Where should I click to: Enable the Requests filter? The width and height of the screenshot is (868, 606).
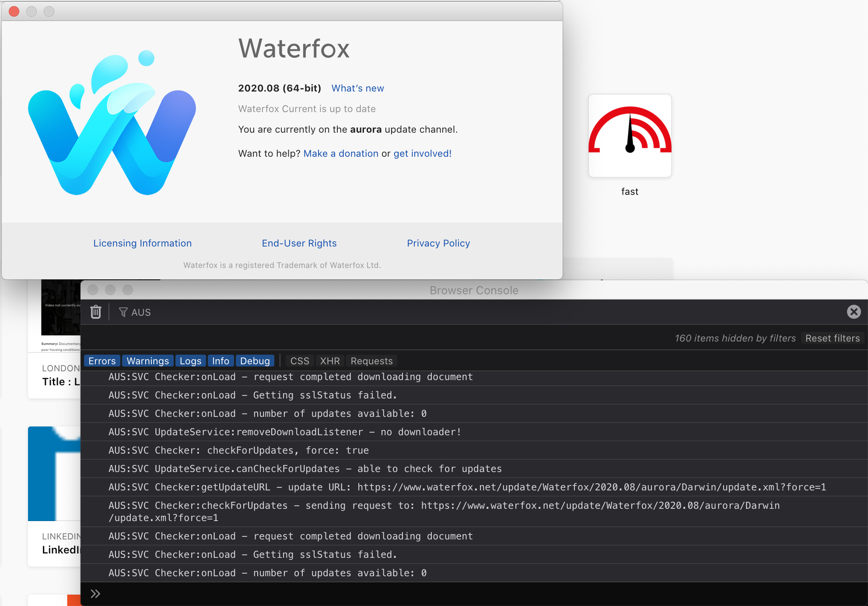pos(371,360)
